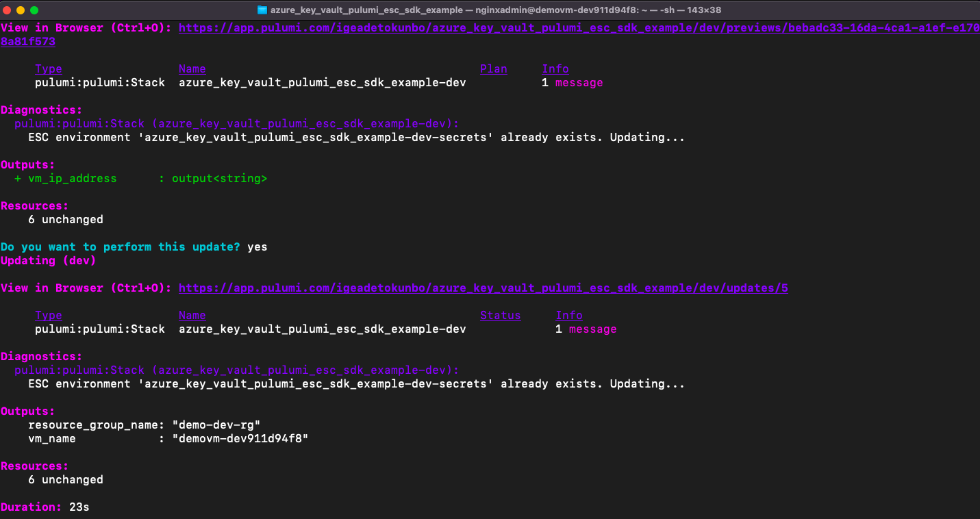
Task: Click the 'Info' header beside Status
Action: coord(569,316)
